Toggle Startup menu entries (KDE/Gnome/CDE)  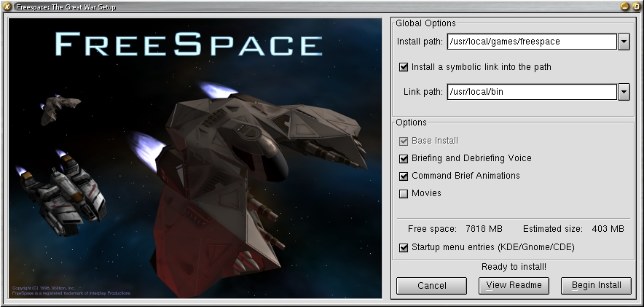pyautogui.click(x=404, y=247)
